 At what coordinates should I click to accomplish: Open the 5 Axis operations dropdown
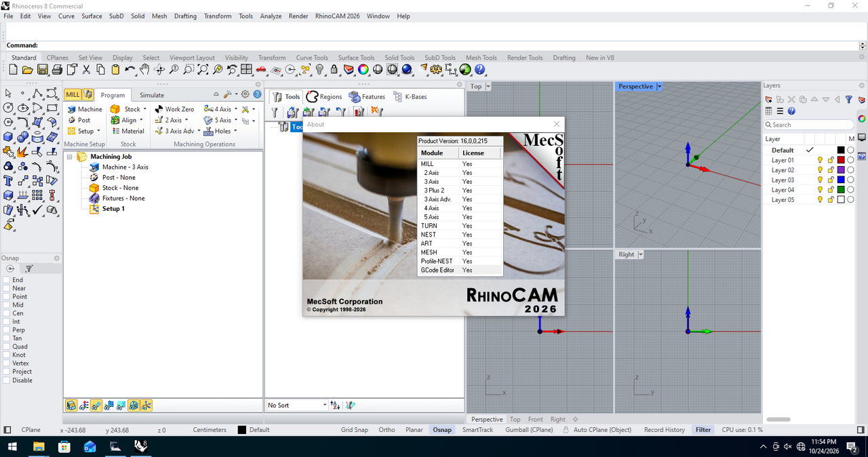(x=236, y=120)
